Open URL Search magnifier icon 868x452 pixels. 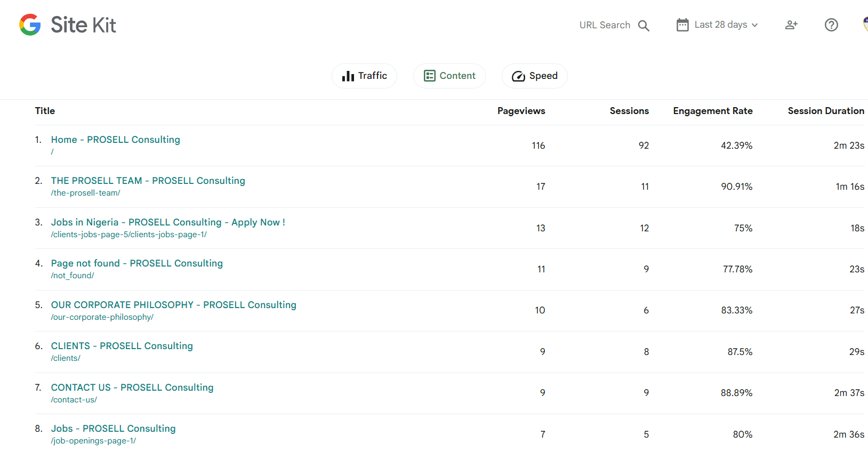(x=644, y=26)
